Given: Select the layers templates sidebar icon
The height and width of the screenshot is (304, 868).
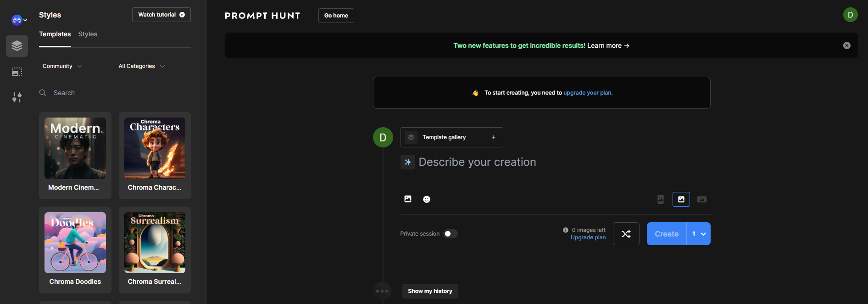Looking at the screenshot, I should (17, 46).
